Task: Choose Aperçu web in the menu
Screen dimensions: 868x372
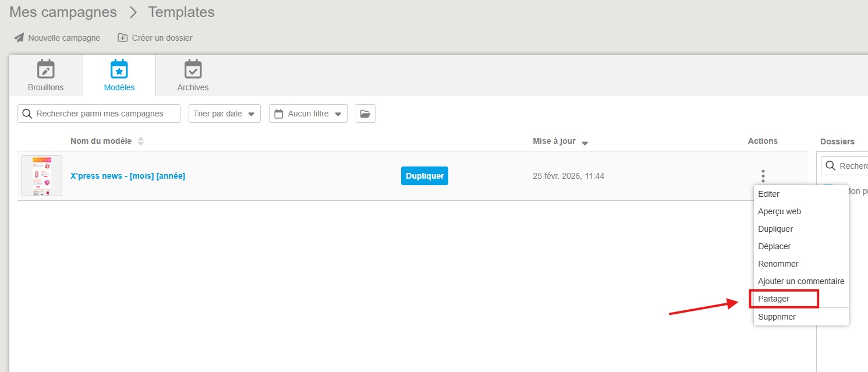Action: [x=780, y=211]
